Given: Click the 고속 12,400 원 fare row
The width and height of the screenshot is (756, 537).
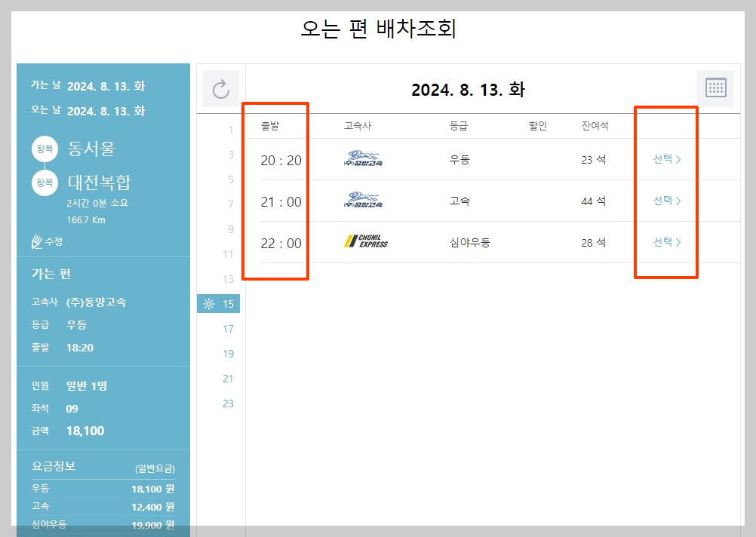Looking at the screenshot, I should [103, 507].
